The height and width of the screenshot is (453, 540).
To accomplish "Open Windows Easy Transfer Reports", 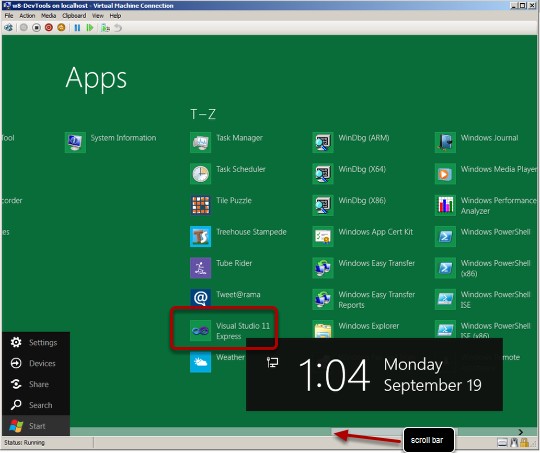I will pyautogui.click(x=364, y=299).
